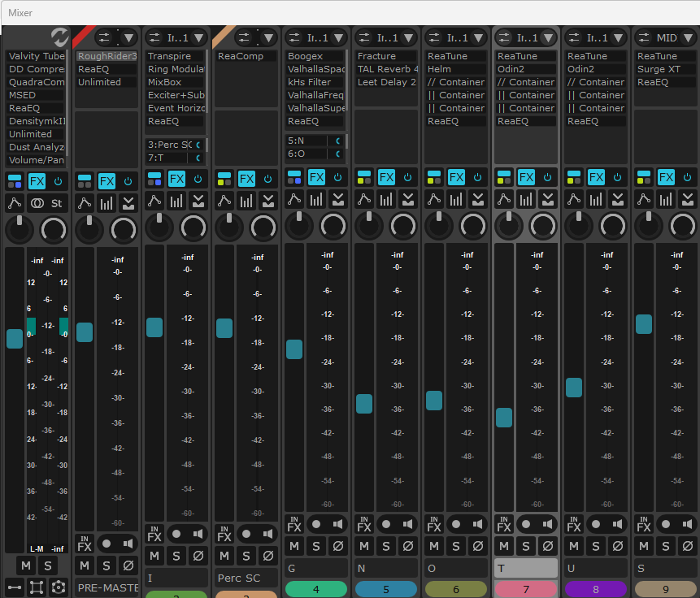Toggle master track FX bypass power icon
The width and height of the screenshot is (700, 598).
point(58,181)
